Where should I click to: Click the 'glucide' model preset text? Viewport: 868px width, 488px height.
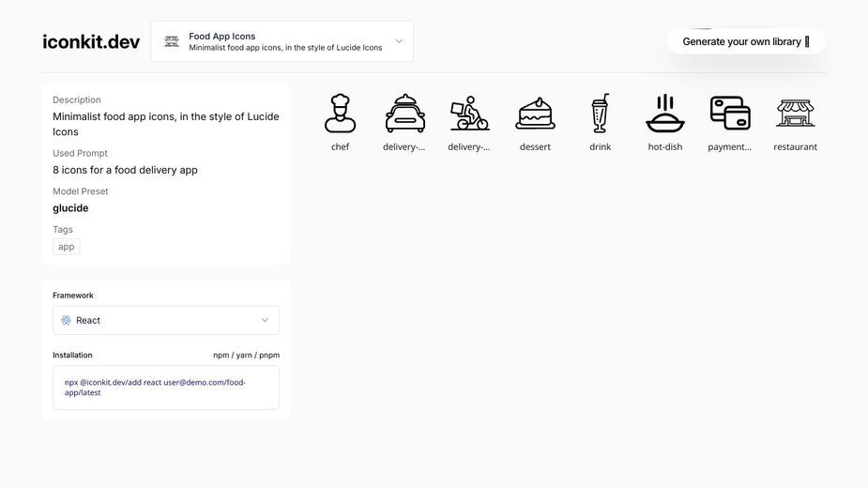coord(70,208)
